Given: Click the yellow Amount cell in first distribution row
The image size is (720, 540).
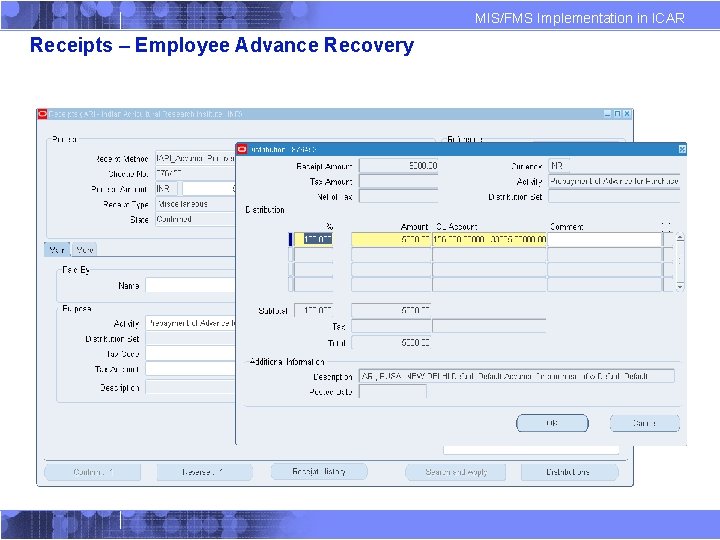Looking at the screenshot, I should click(x=391, y=239).
